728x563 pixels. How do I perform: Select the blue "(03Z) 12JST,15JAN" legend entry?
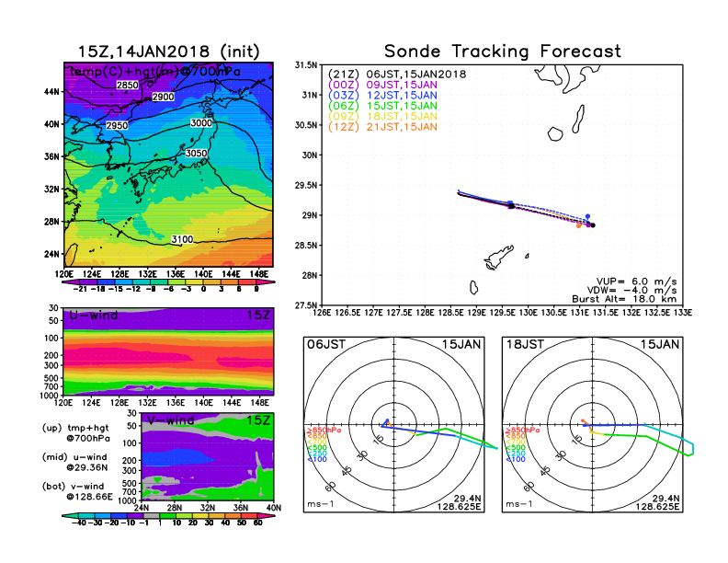[x=382, y=96]
